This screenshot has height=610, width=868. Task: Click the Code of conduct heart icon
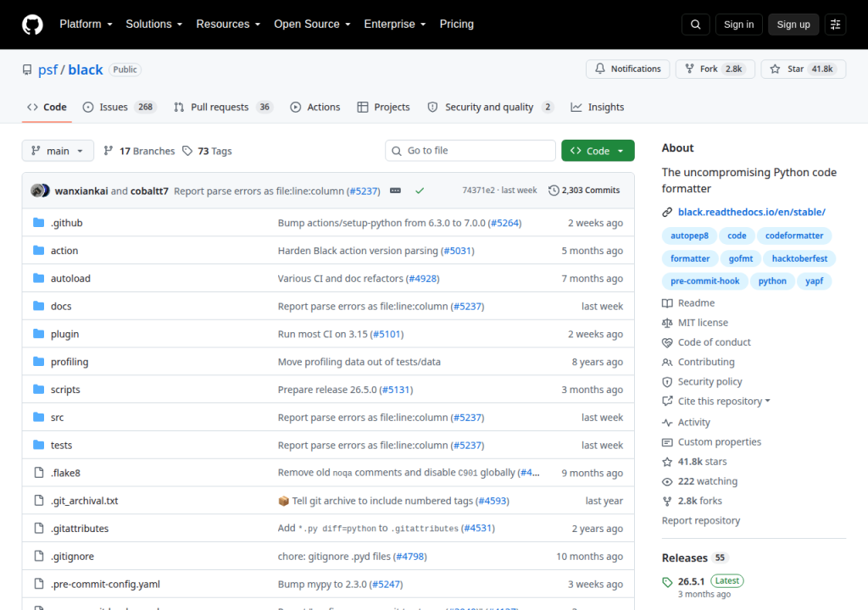click(667, 342)
